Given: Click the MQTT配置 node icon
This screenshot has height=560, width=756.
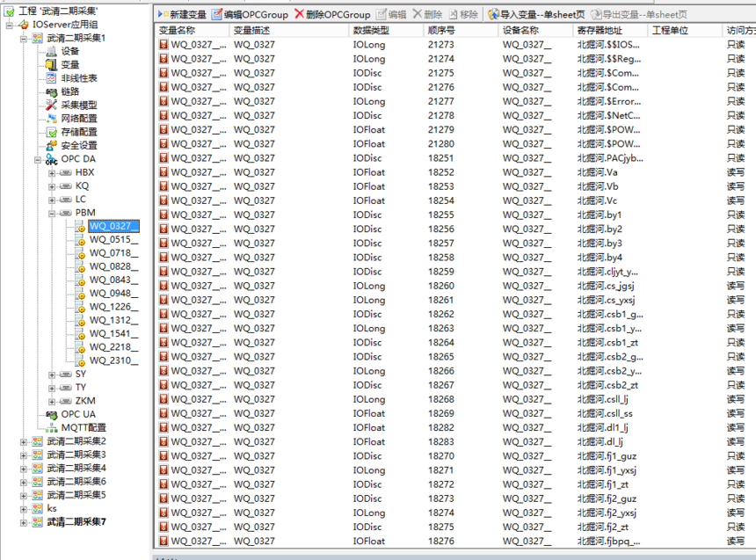Looking at the screenshot, I should tap(51, 428).
